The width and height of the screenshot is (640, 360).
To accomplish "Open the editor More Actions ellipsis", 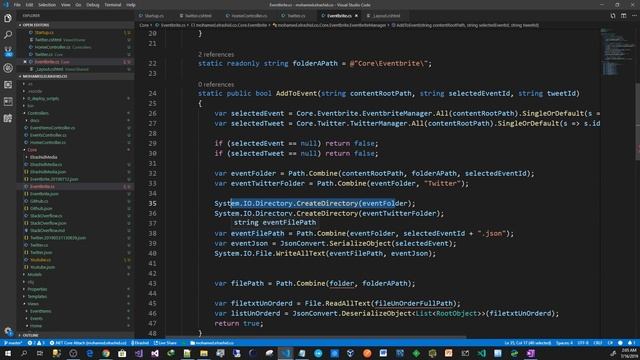I will pyautogui.click(x=634, y=16).
